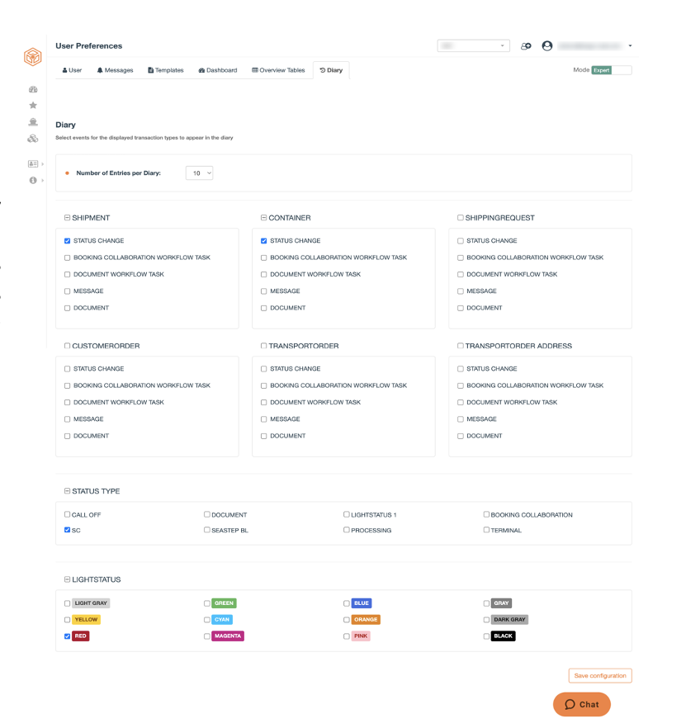Open the stacked boxes sidebar icon
The width and height of the screenshot is (700, 728).
pyautogui.click(x=32, y=139)
